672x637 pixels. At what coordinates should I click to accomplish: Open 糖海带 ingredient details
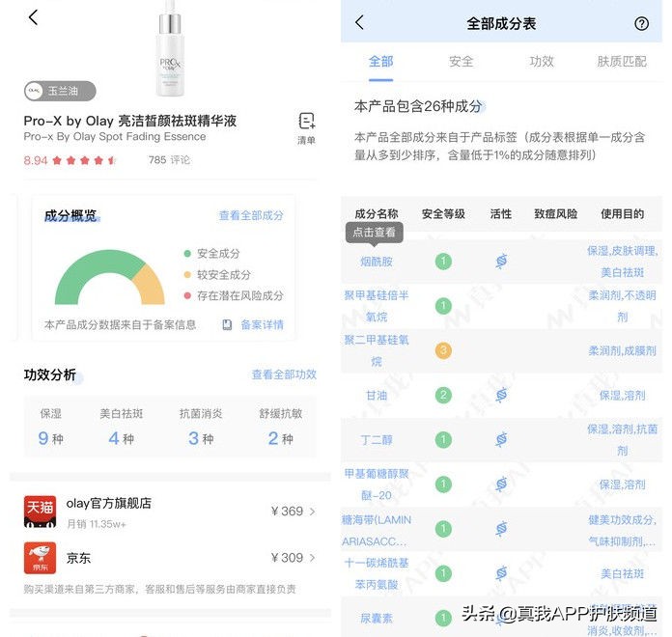377,530
